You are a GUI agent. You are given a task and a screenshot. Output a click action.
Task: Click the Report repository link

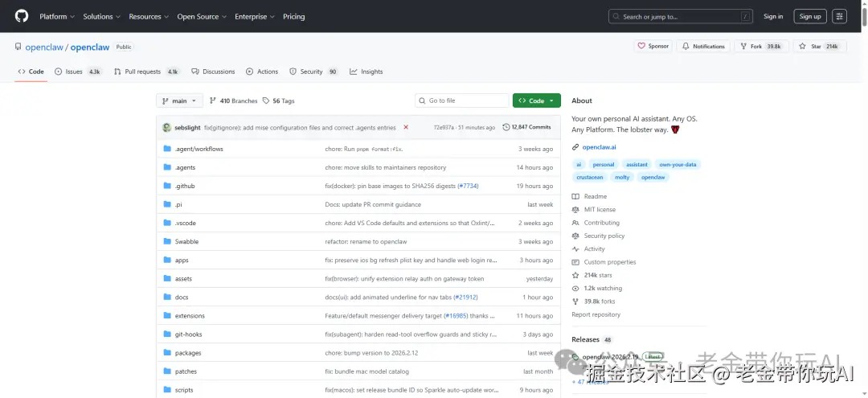pos(596,314)
